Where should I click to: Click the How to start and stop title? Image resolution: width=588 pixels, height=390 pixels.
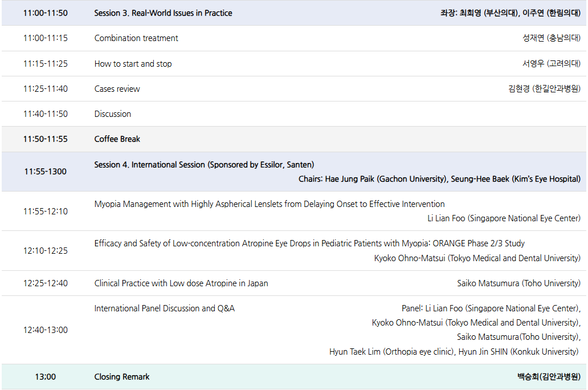(x=133, y=64)
